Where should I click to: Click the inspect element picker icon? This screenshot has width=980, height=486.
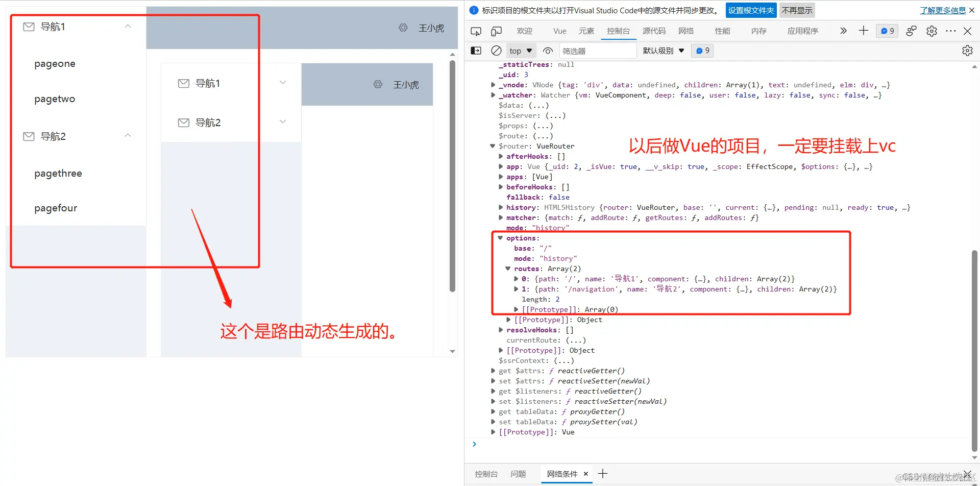click(476, 31)
